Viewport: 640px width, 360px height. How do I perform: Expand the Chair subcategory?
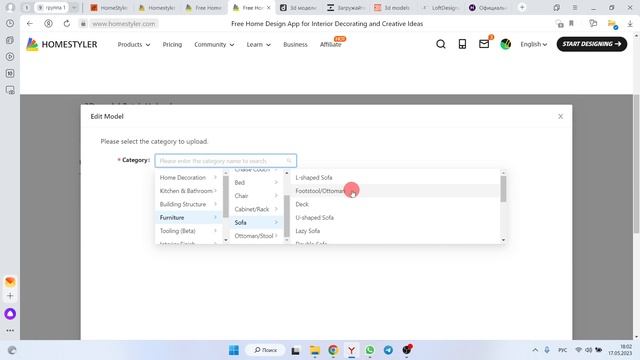coord(256,196)
